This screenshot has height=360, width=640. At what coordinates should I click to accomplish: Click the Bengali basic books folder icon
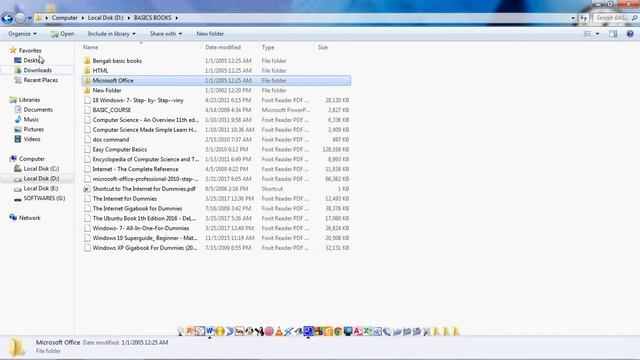click(87, 61)
